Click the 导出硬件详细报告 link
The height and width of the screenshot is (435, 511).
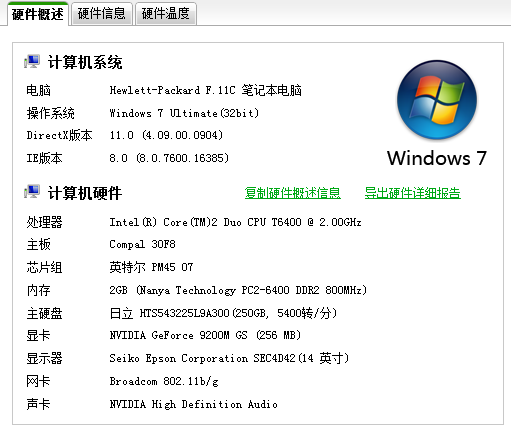pos(413,193)
